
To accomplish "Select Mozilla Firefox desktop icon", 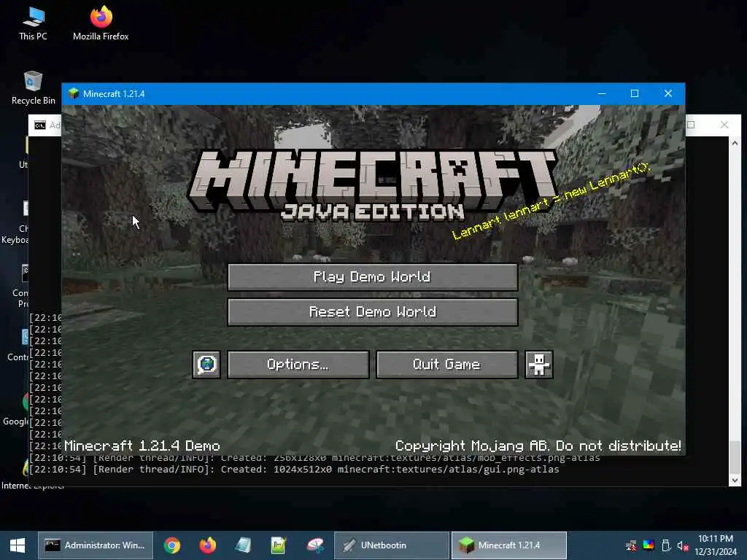I will (101, 23).
